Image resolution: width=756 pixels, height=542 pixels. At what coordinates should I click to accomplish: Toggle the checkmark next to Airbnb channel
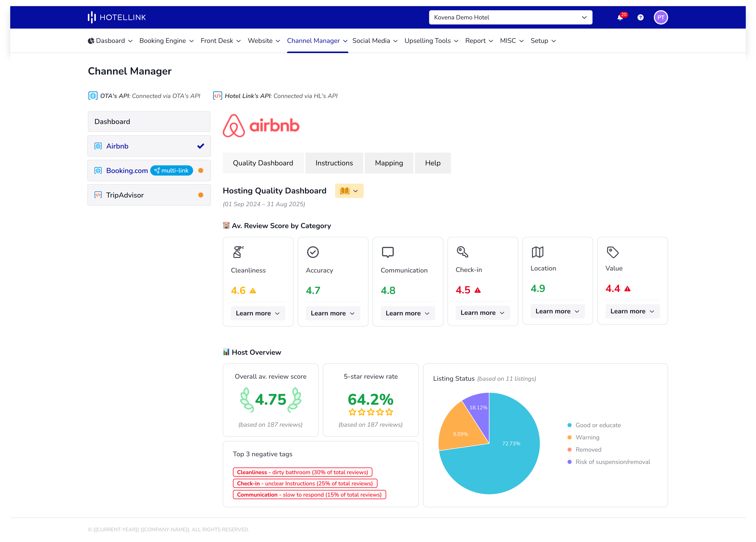200,146
